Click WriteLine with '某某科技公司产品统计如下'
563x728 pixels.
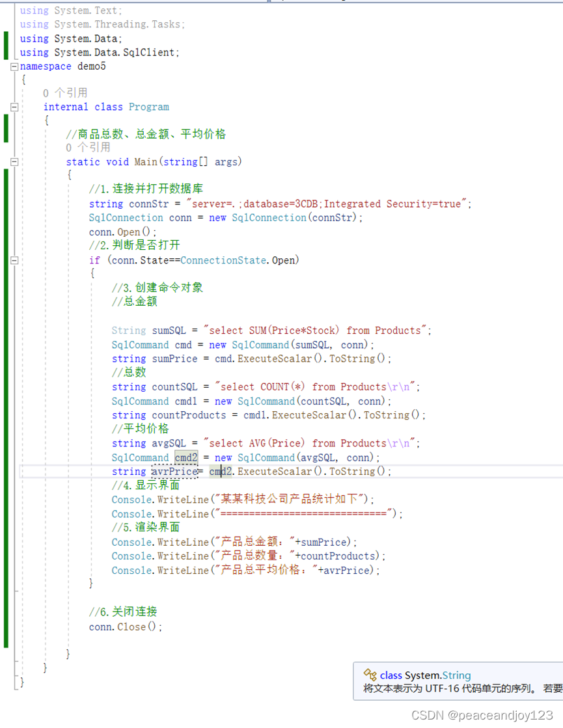[243, 500]
